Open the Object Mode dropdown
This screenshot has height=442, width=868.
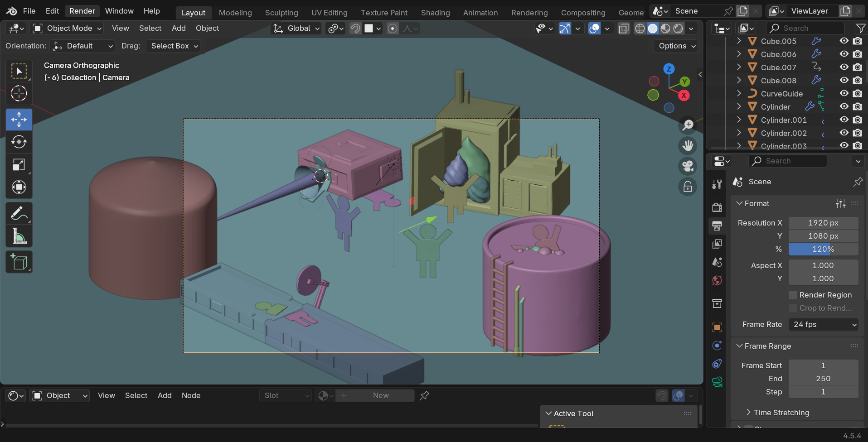(67, 29)
